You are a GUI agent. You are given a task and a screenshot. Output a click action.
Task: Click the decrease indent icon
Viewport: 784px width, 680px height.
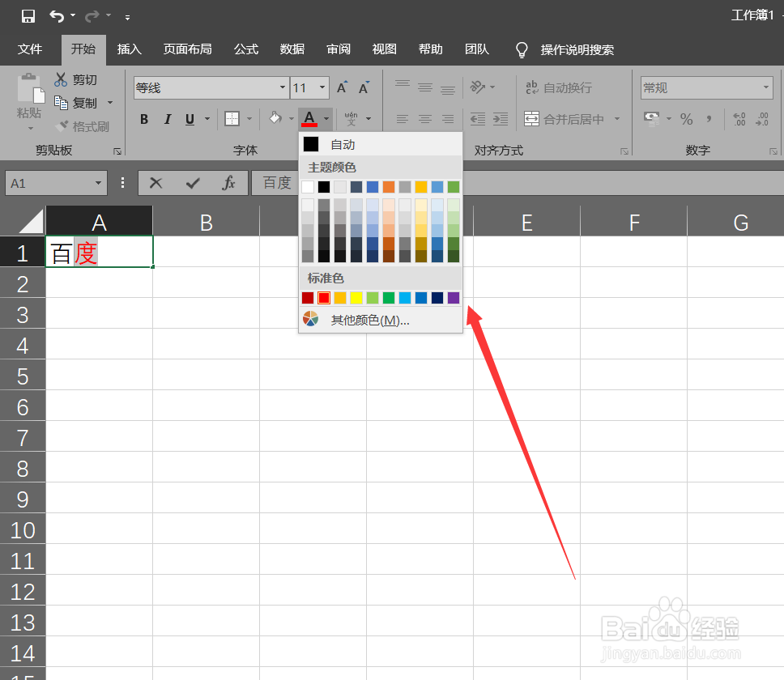(x=478, y=119)
